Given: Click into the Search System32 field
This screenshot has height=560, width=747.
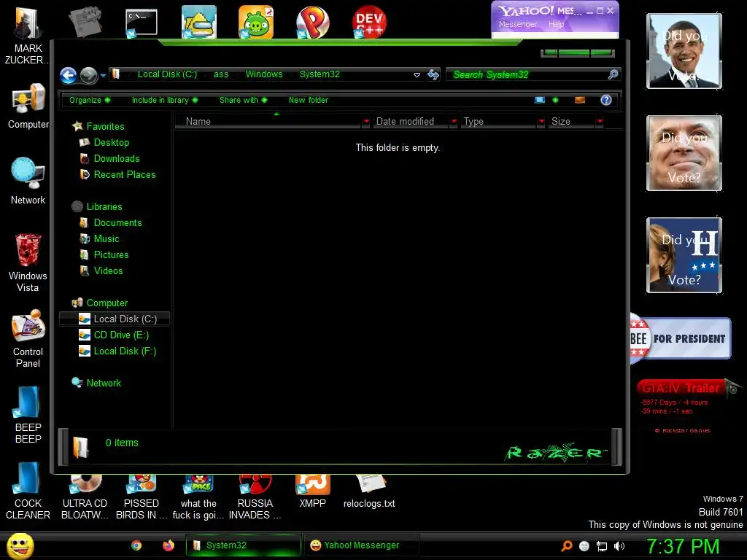Looking at the screenshot, I should point(527,74).
